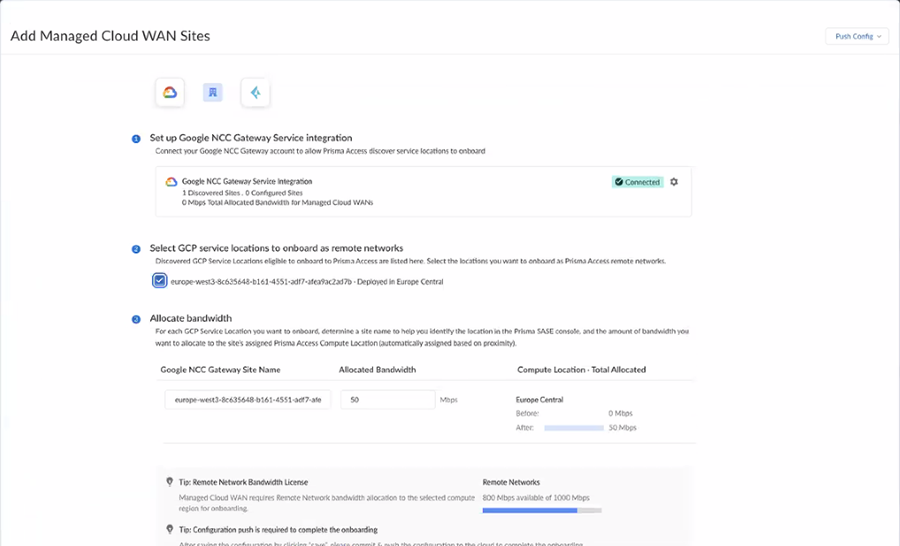The image size is (900, 546).
Task: Click the 'Europe Central' compute location label
Action: (540, 400)
